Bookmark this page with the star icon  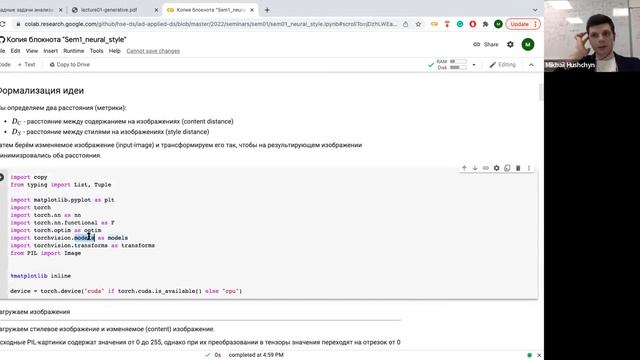[x=418, y=24]
